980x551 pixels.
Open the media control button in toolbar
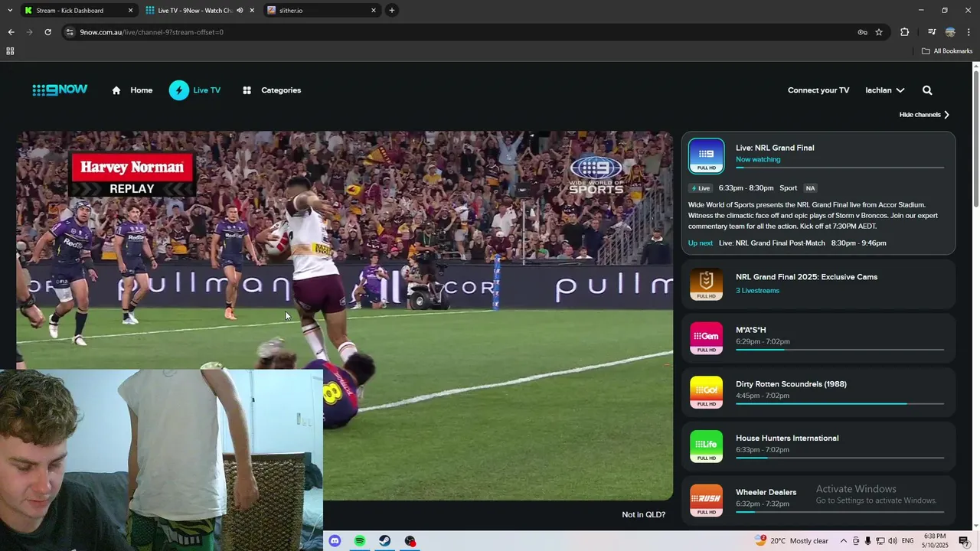(x=932, y=32)
